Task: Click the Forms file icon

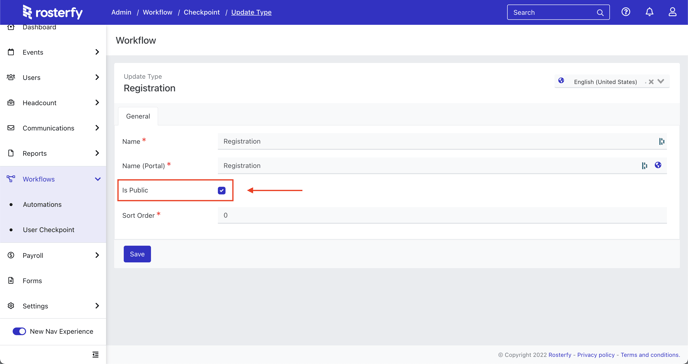Action: pos(11,281)
